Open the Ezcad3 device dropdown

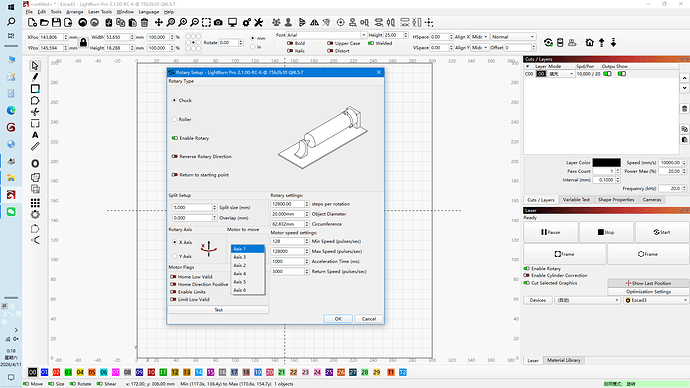656,300
